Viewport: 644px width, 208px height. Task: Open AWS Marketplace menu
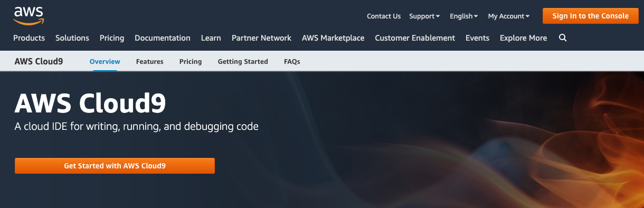pos(333,38)
